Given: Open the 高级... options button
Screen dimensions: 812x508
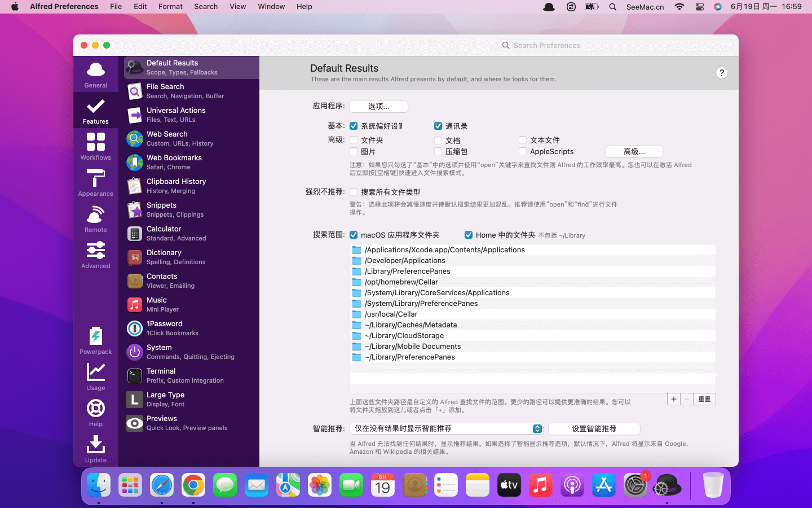Looking at the screenshot, I should pyautogui.click(x=634, y=151).
